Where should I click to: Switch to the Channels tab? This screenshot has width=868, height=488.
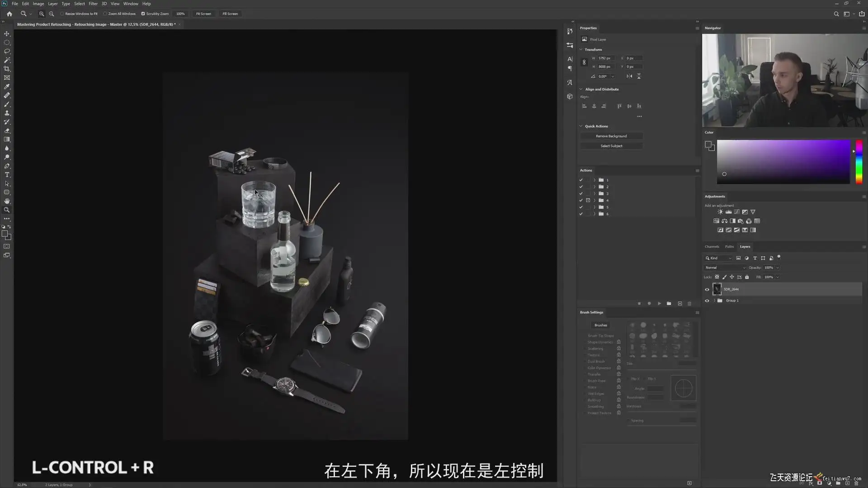click(712, 247)
